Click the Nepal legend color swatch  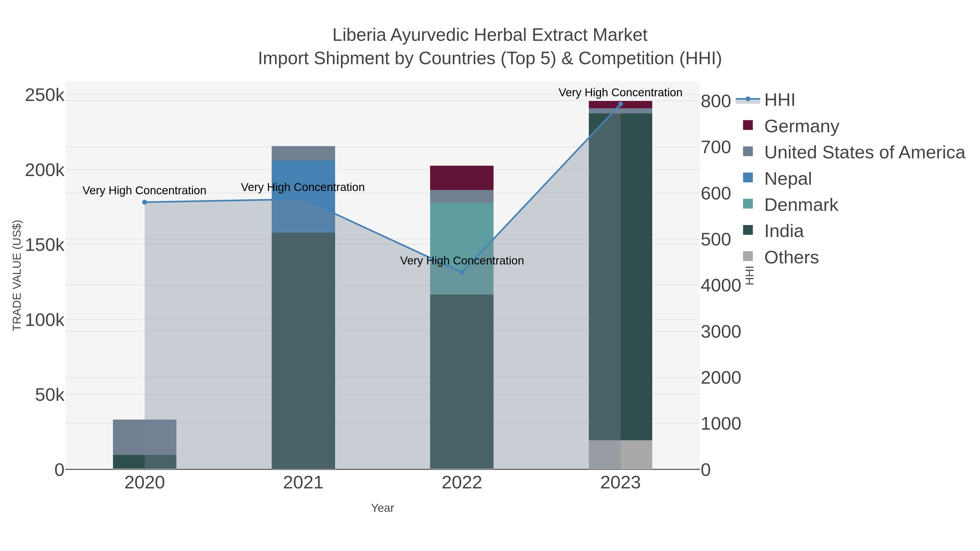pos(748,178)
